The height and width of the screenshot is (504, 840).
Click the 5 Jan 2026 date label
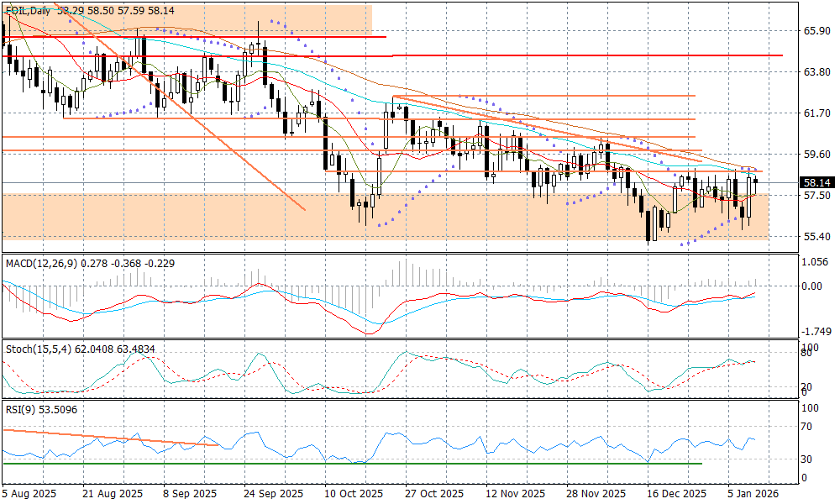click(753, 494)
